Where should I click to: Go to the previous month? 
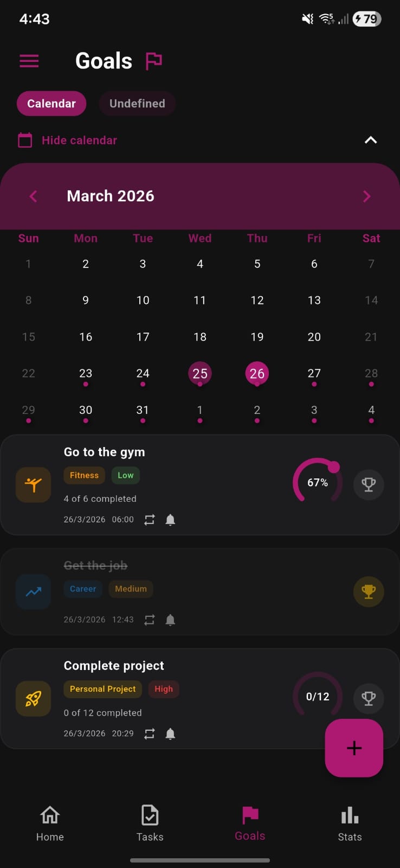(34, 196)
